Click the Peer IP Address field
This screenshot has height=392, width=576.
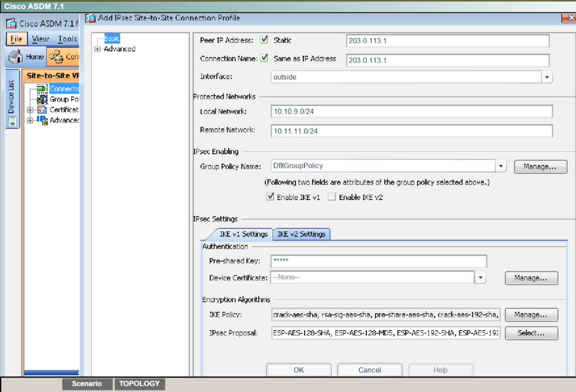pos(448,40)
